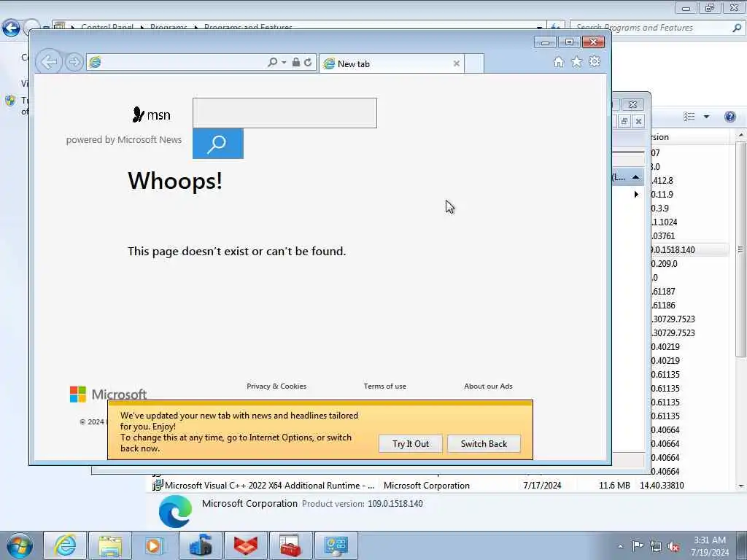
Task: Close the New tab with its x
Action: pyautogui.click(x=457, y=63)
